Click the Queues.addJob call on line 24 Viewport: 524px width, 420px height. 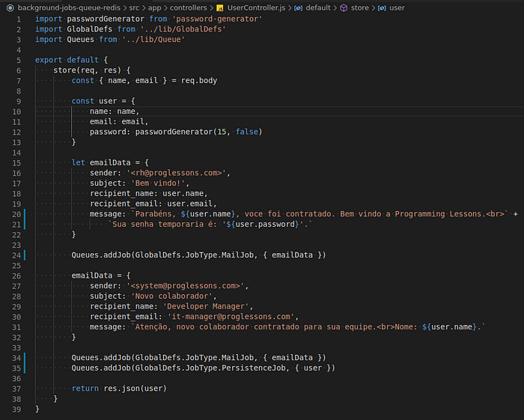[198, 255]
